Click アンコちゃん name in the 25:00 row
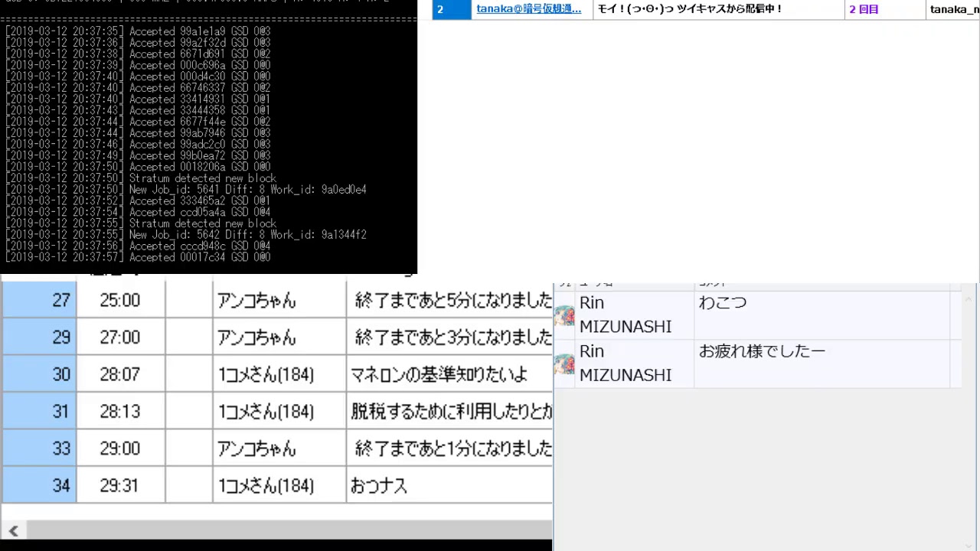Image resolution: width=980 pixels, height=551 pixels. pyautogui.click(x=256, y=300)
